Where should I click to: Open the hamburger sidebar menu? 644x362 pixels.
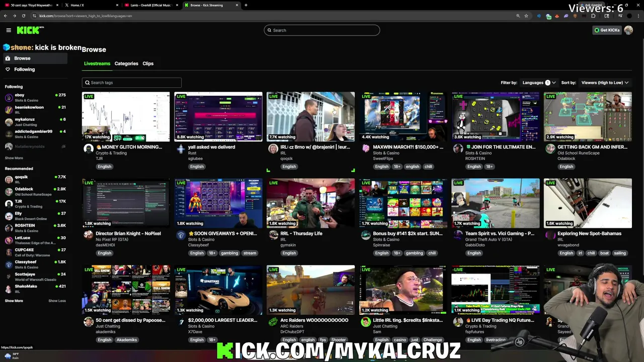(9, 30)
